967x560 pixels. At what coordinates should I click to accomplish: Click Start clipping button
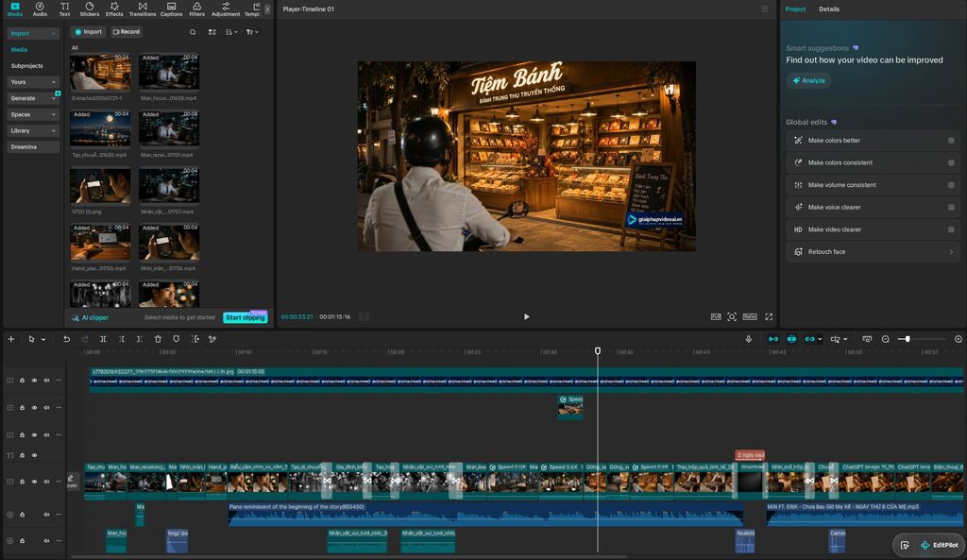(245, 317)
